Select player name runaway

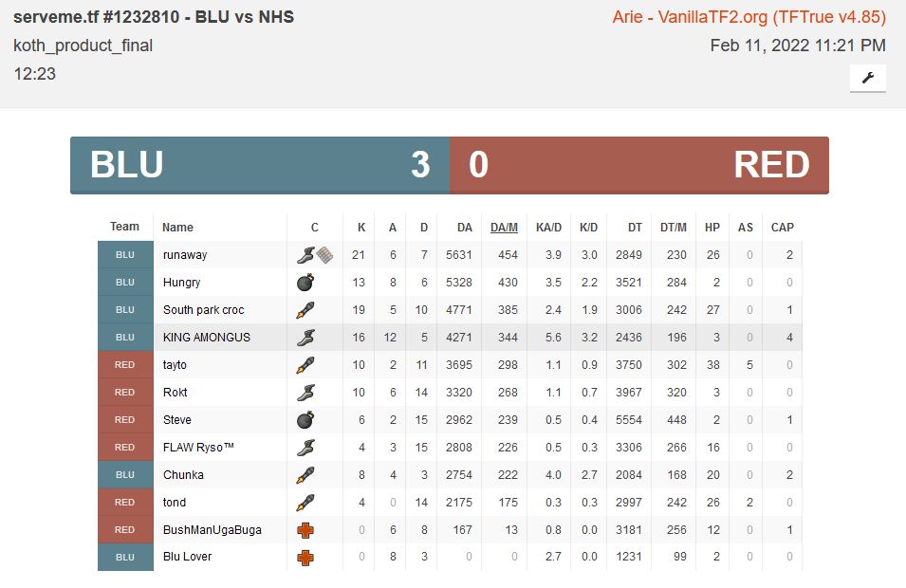coord(185,255)
